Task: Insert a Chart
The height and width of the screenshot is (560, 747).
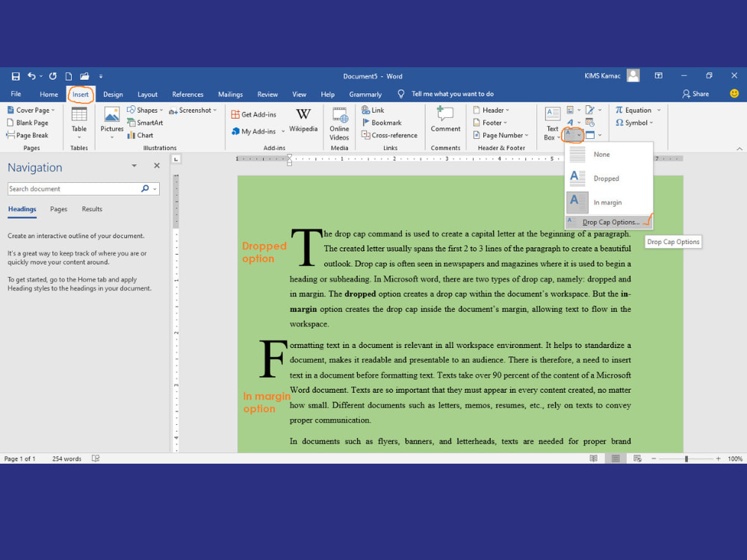Action: pyautogui.click(x=140, y=135)
